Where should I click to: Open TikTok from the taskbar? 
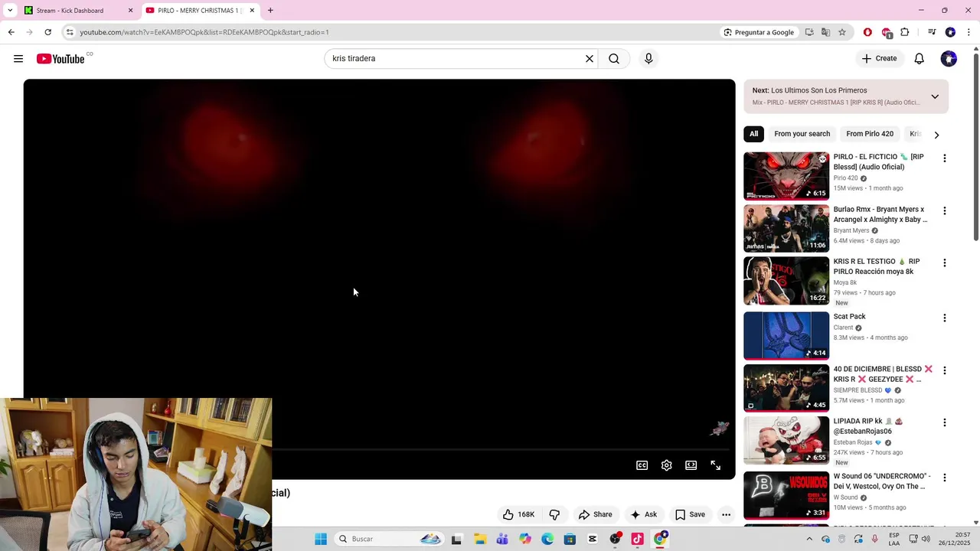637,539
